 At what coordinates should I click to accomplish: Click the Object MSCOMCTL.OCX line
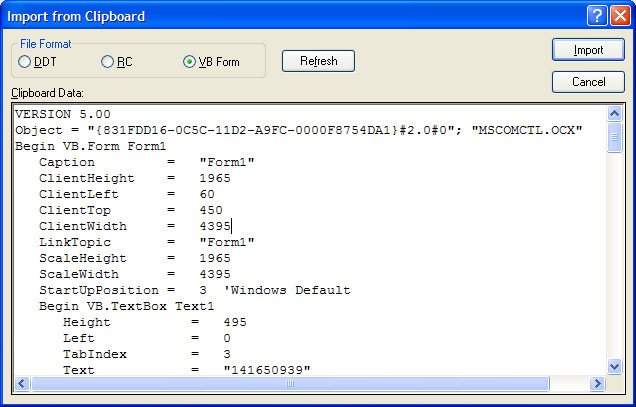tap(299, 130)
